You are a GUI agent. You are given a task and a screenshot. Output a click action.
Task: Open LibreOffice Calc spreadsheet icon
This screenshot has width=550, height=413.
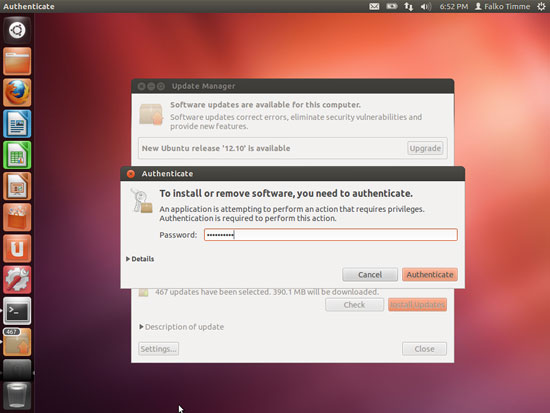click(17, 155)
